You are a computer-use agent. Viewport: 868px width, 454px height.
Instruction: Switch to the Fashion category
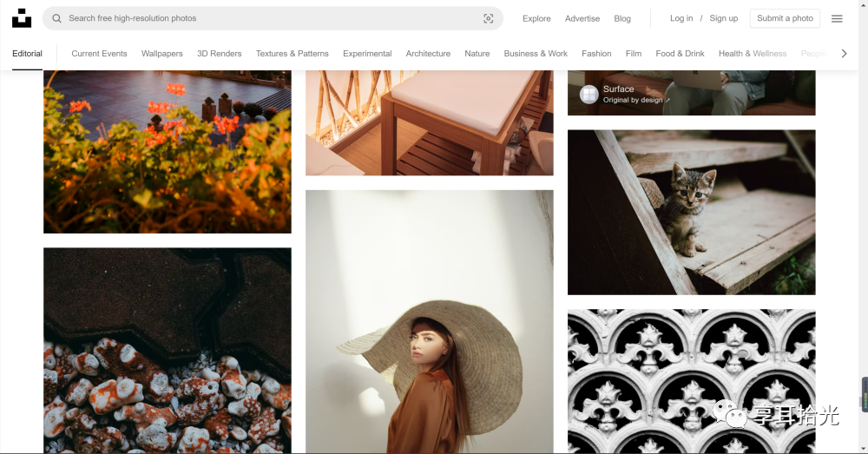pos(596,54)
